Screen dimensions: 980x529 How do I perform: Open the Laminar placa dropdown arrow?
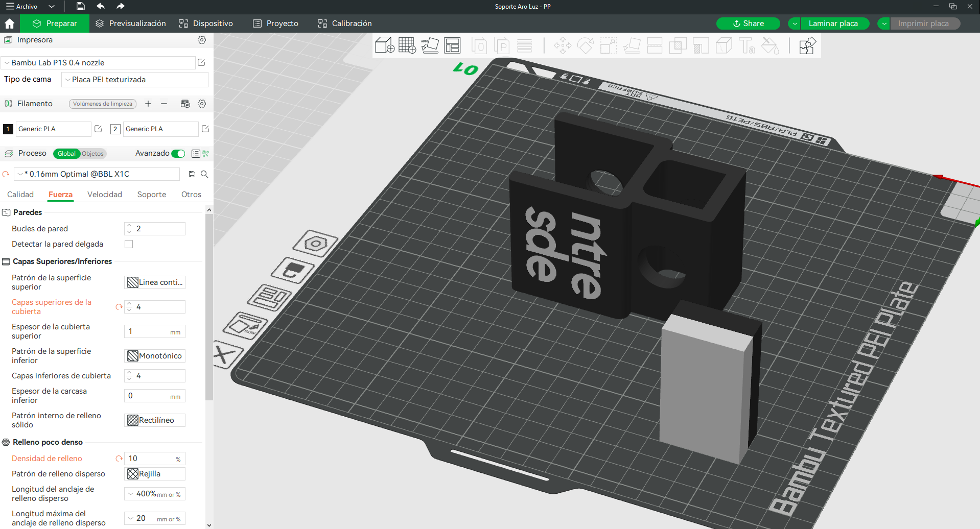pos(795,23)
